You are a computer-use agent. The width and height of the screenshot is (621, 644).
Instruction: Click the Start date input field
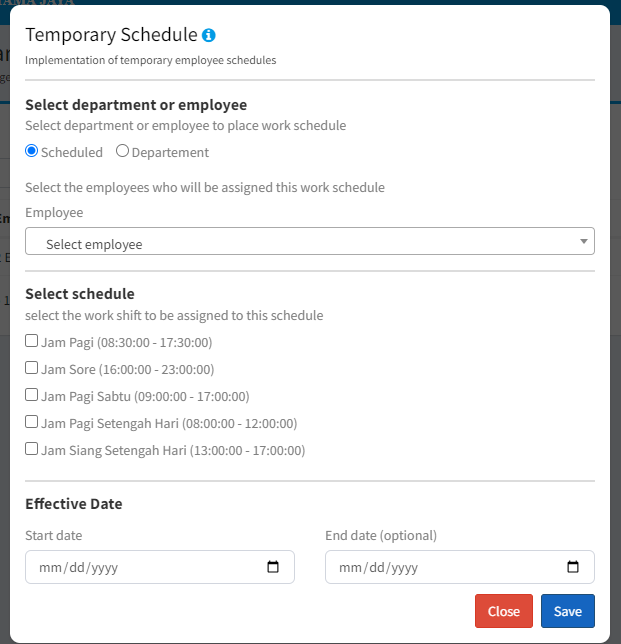pyautogui.click(x=140, y=567)
